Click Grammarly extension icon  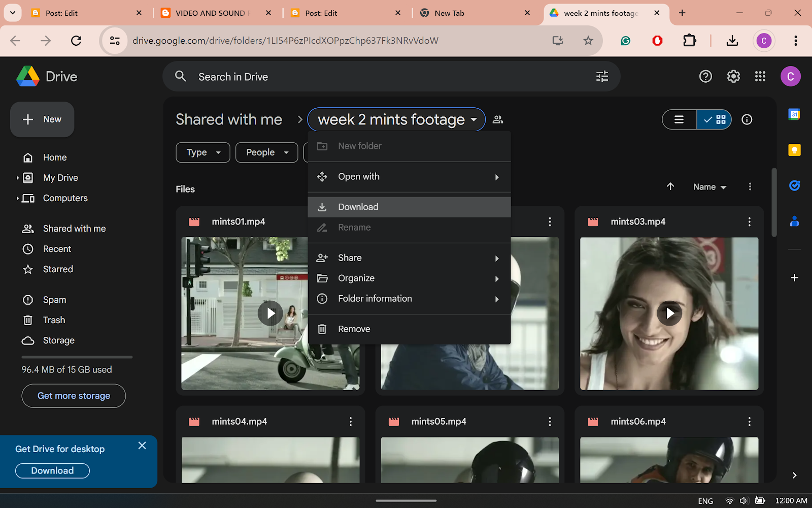point(625,41)
